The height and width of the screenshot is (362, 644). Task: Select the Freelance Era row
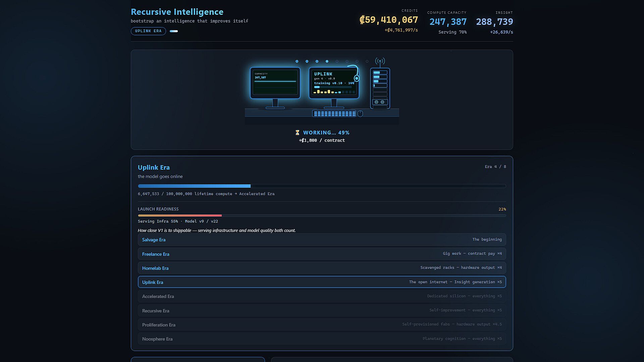[x=322, y=254]
